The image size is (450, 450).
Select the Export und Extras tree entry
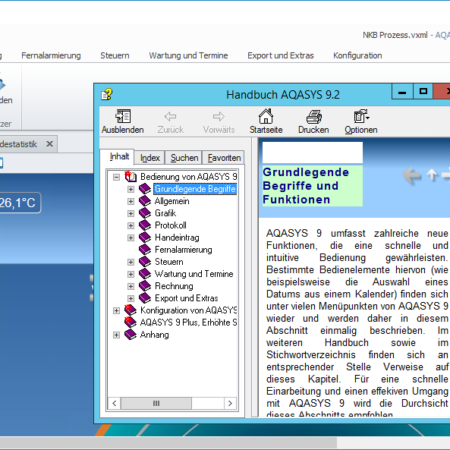tap(186, 298)
